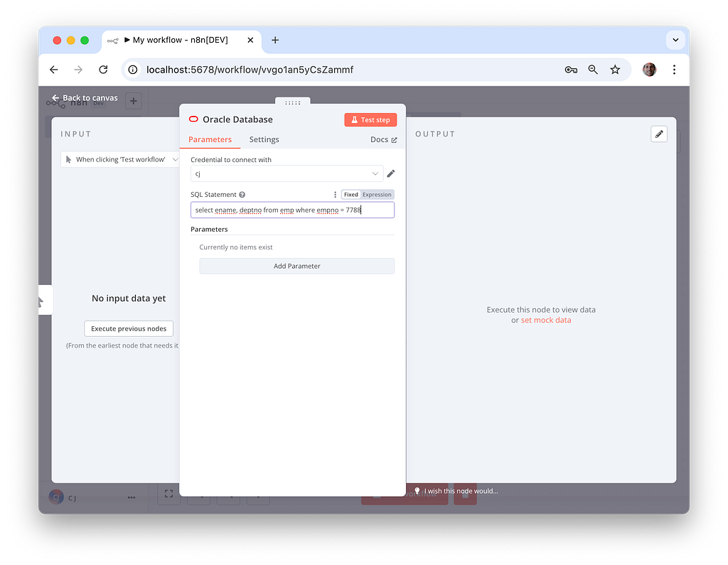This screenshot has width=728, height=565.
Task: Activate the My workflow browser tab
Action: pyautogui.click(x=181, y=41)
